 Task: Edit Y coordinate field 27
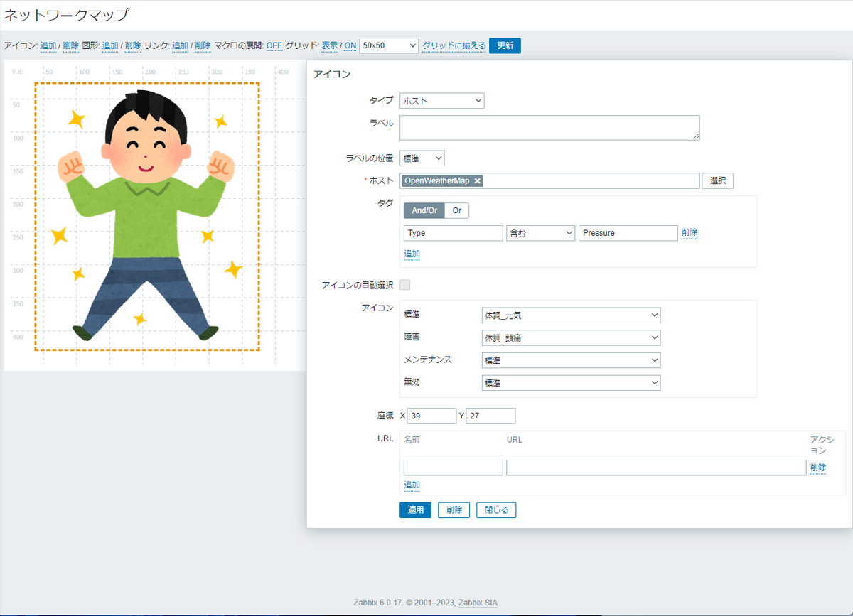[490, 416]
